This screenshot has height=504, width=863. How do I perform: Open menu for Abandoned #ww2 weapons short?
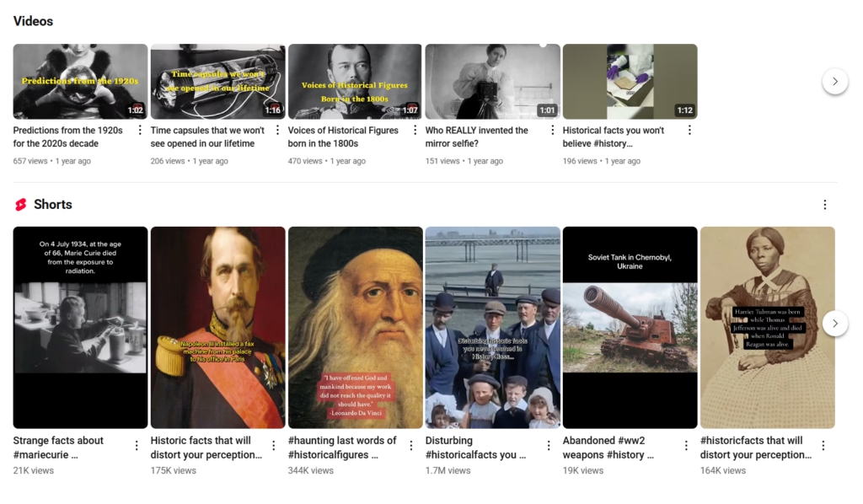[686, 446]
